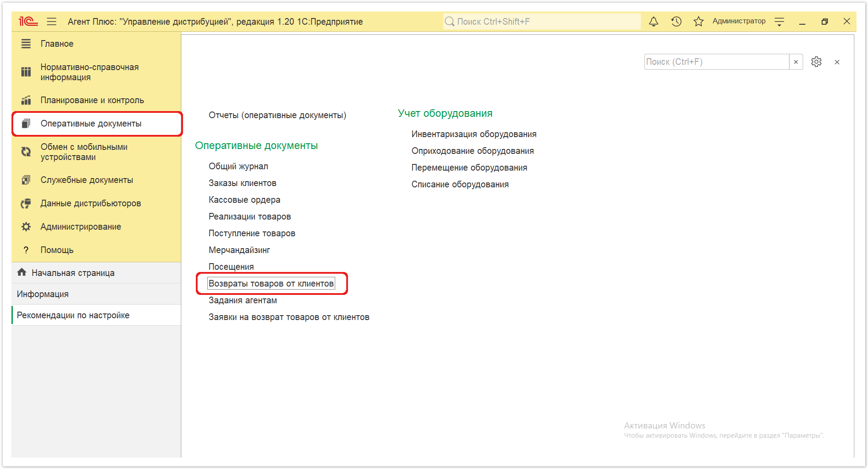This screenshot has height=469, width=868.
Task: Open Нормативно-справочная информация section
Action: coord(96,72)
